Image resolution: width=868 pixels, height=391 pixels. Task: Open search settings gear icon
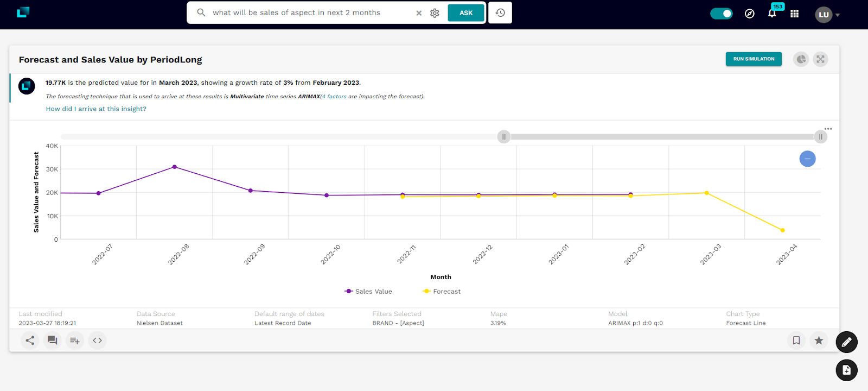point(435,13)
